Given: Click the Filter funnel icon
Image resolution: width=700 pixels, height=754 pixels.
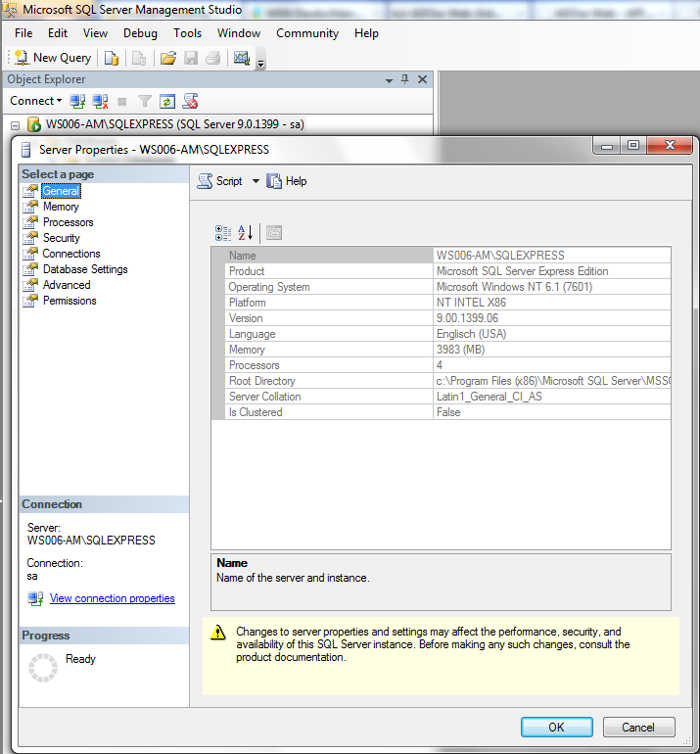Looking at the screenshot, I should [x=144, y=101].
